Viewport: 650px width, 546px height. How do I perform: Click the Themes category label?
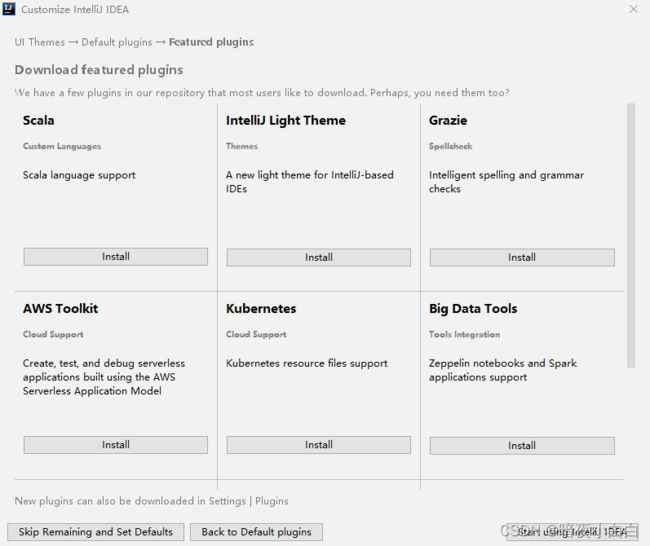[x=242, y=146]
